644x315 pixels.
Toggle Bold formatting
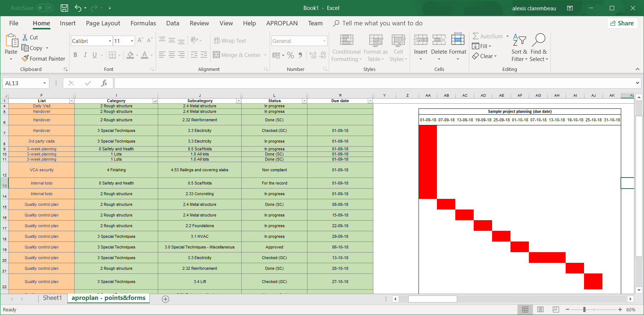[x=75, y=55]
